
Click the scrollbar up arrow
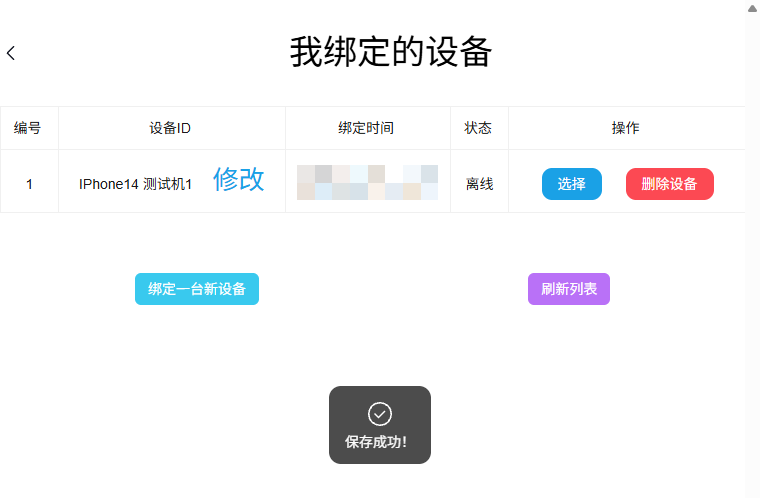[752, 8]
